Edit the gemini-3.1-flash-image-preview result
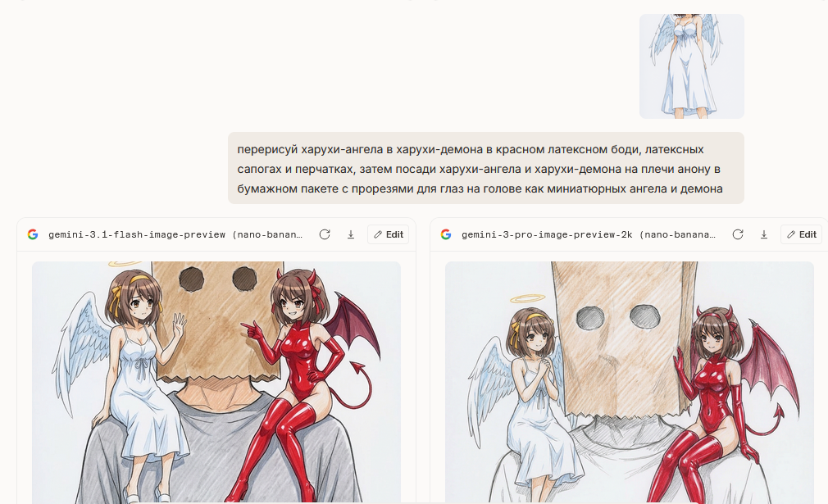828x504 pixels. (388, 234)
